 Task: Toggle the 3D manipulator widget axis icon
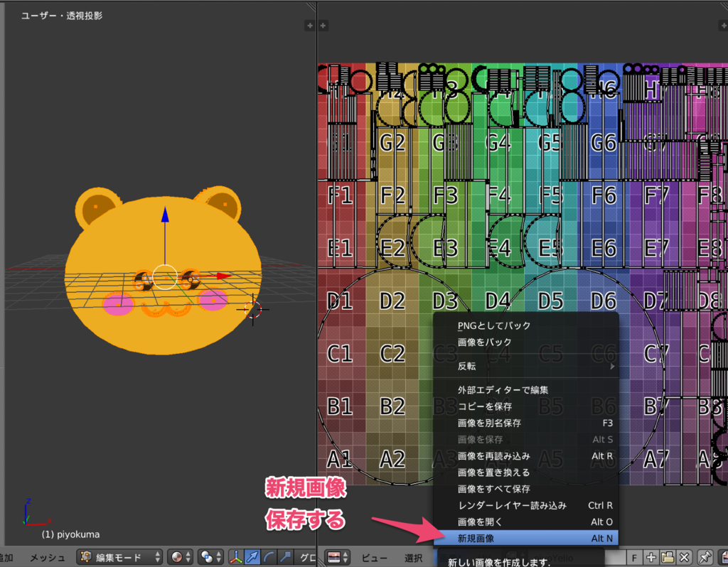(235, 558)
